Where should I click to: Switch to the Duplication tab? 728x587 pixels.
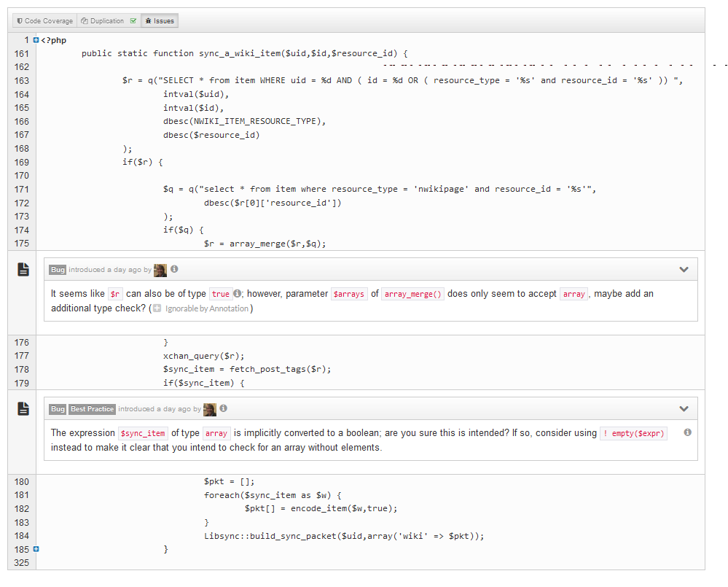[103, 21]
